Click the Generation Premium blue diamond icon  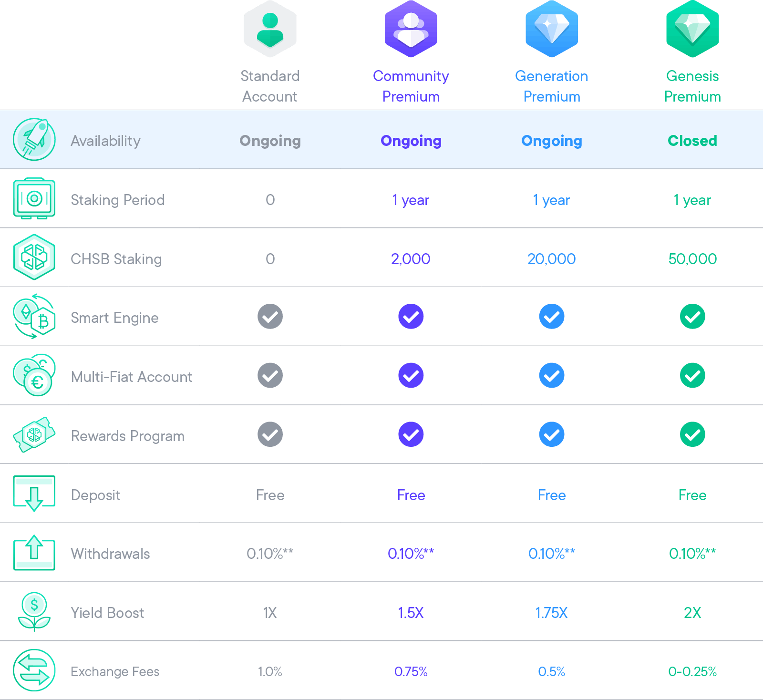[x=552, y=29]
